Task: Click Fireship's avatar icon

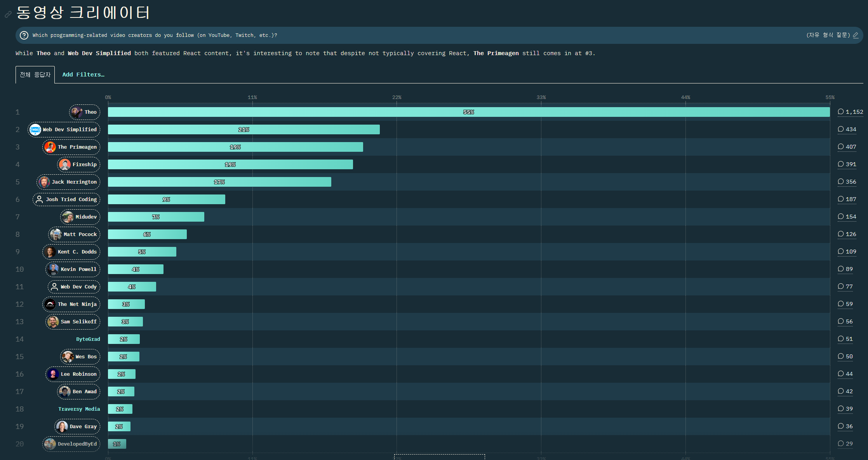Action: (x=65, y=165)
